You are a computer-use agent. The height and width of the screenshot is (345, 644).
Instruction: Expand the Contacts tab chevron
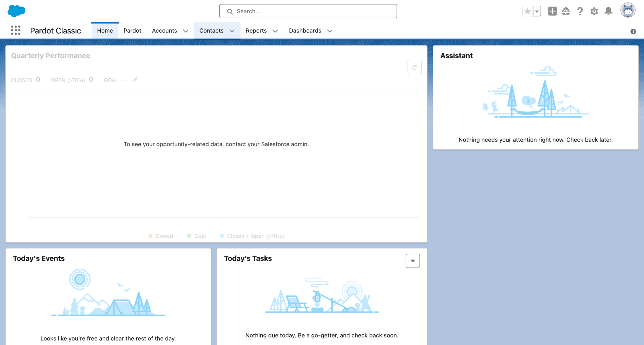(232, 31)
